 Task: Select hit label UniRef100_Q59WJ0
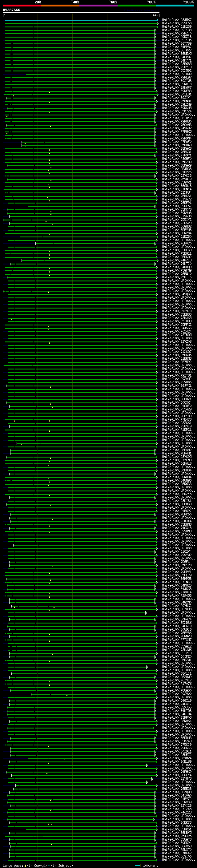(x=177, y=179)
